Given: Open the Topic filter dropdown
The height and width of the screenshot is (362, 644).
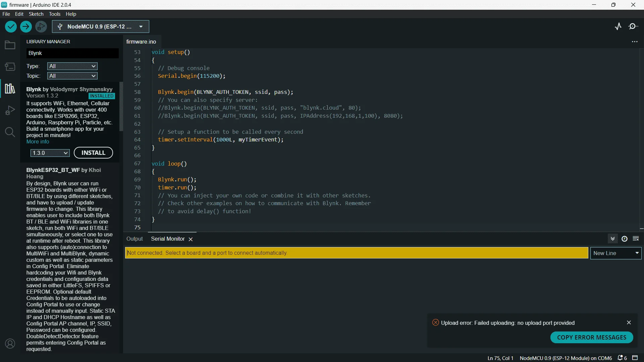Looking at the screenshot, I should [72, 76].
